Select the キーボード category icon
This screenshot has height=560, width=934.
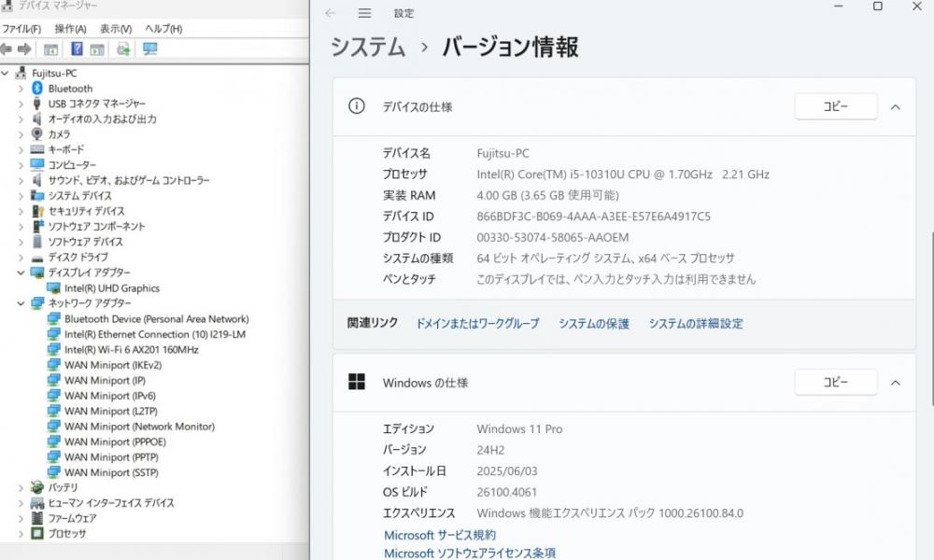(x=37, y=149)
